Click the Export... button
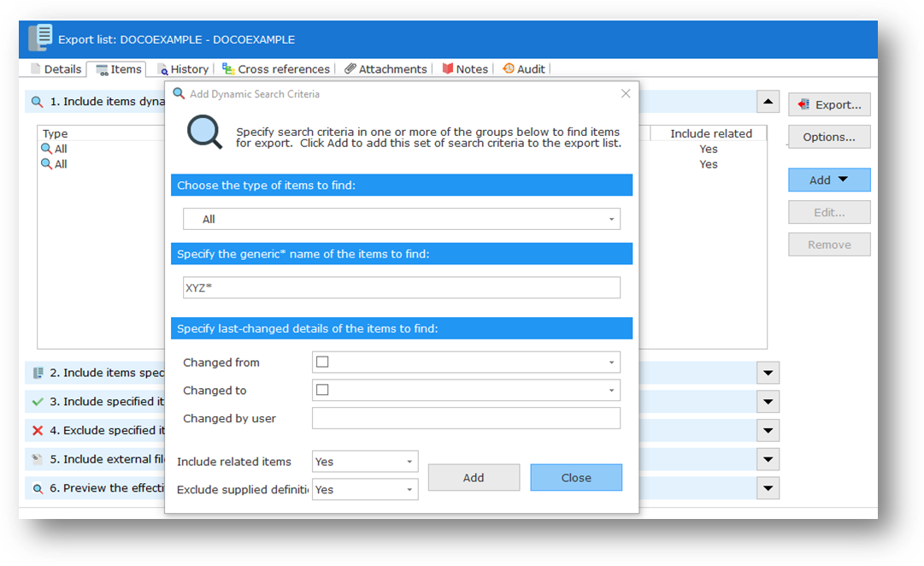 point(829,104)
